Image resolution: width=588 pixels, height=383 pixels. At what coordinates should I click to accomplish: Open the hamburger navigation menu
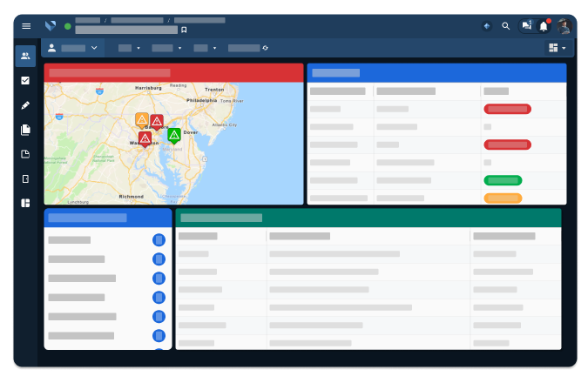coord(26,26)
